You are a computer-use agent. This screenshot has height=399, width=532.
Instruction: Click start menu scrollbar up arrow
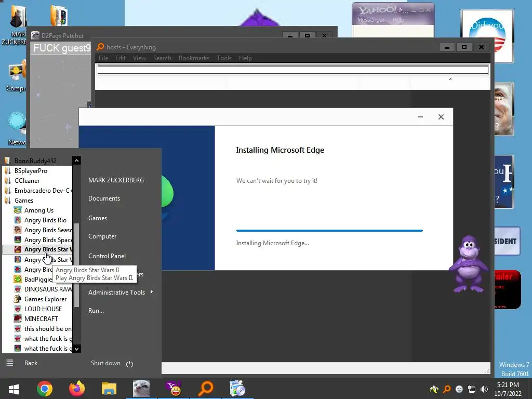pos(77,161)
